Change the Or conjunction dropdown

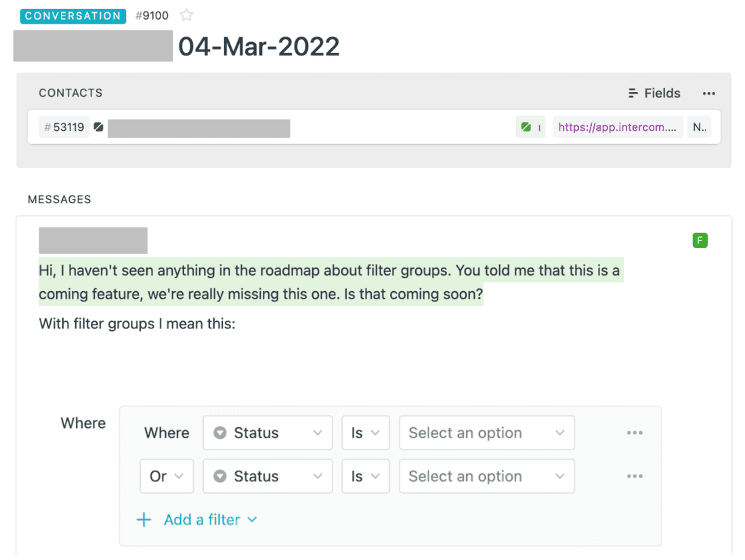point(167,476)
